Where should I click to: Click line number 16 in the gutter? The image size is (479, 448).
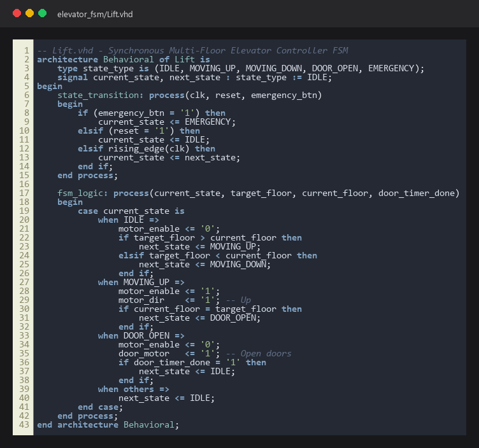click(24, 185)
